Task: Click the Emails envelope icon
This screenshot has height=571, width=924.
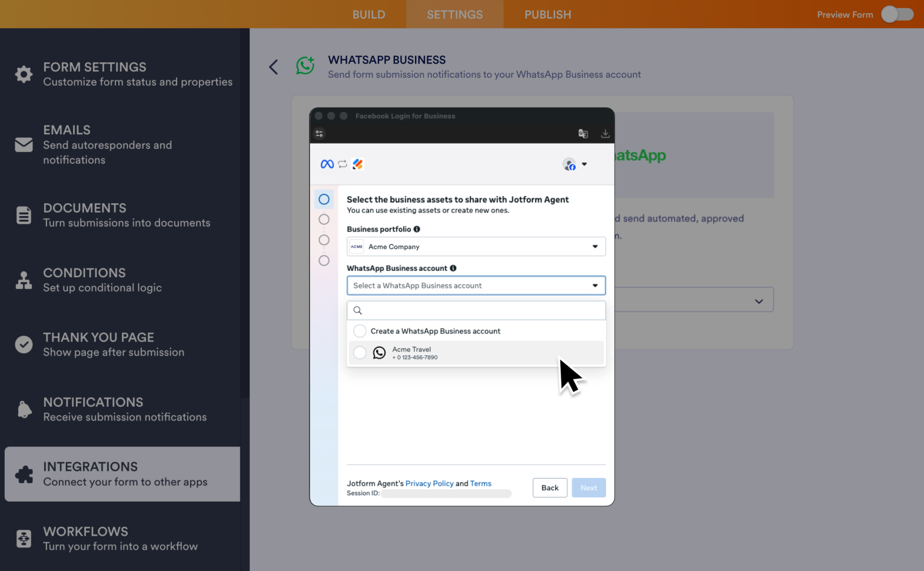Action: pyautogui.click(x=24, y=144)
